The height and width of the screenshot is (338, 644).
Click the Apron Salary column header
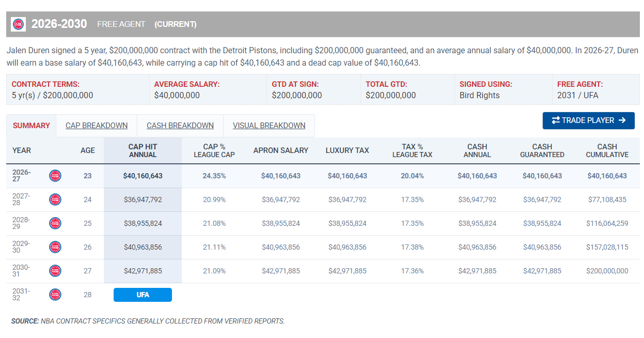pos(281,150)
